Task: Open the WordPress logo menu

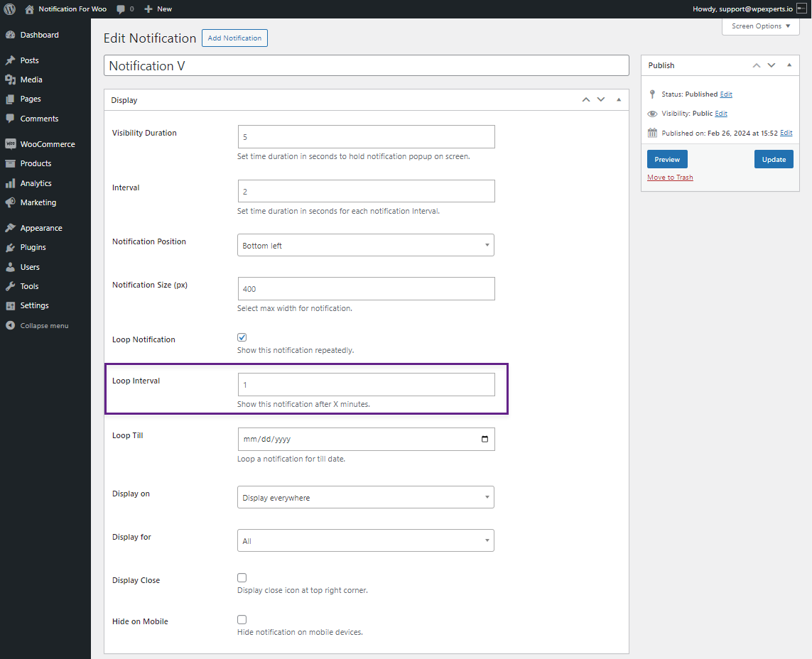Action: pyautogui.click(x=9, y=9)
